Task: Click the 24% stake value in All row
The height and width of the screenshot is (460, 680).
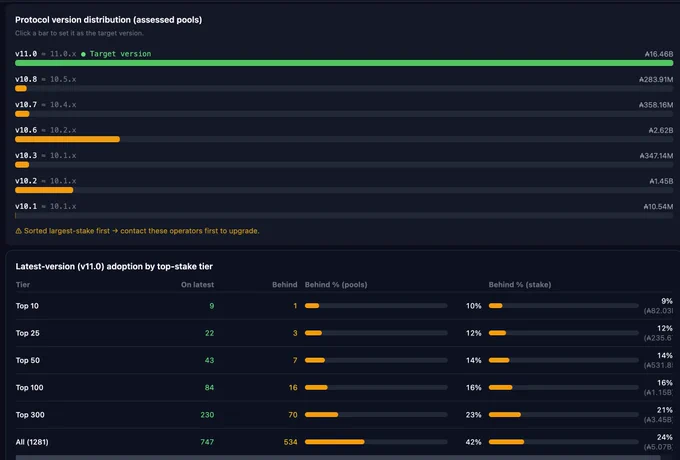Action: 665,437
